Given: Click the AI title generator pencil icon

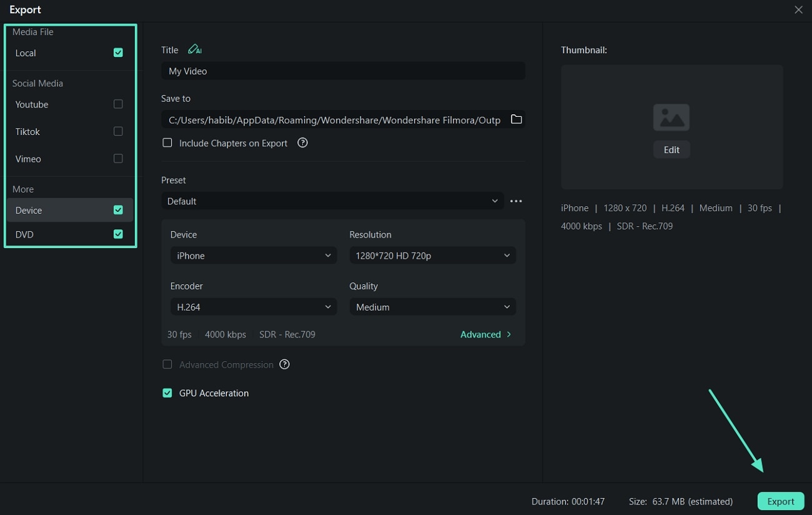Looking at the screenshot, I should pyautogui.click(x=194, y=49).
